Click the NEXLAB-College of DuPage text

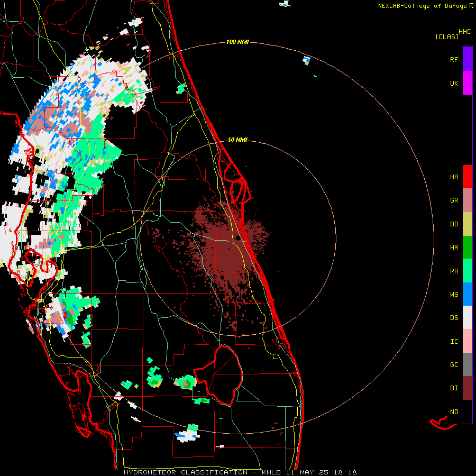(x=423, y=6)
